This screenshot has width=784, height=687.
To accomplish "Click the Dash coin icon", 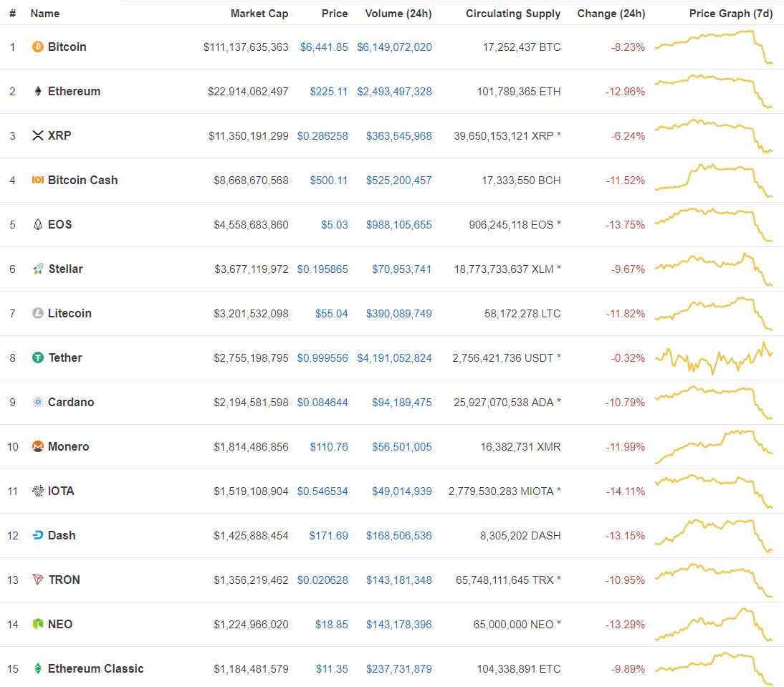I will pos(37,535).
